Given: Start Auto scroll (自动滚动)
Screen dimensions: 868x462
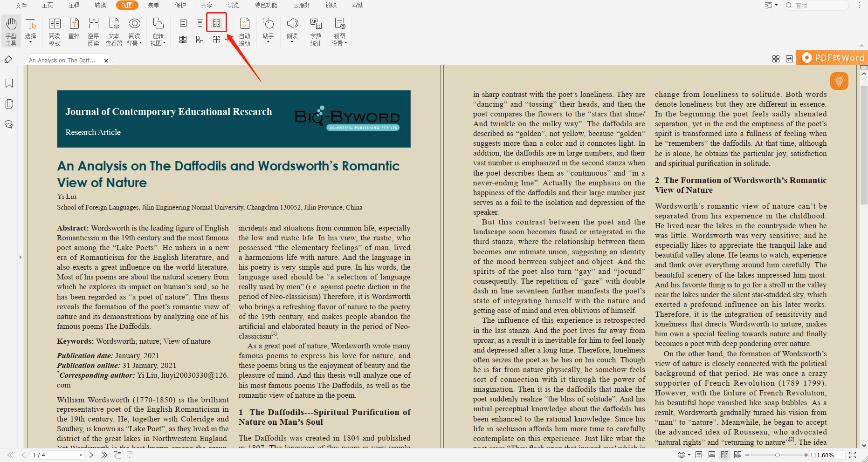Looking at the screenshot, I should (245, 31).
